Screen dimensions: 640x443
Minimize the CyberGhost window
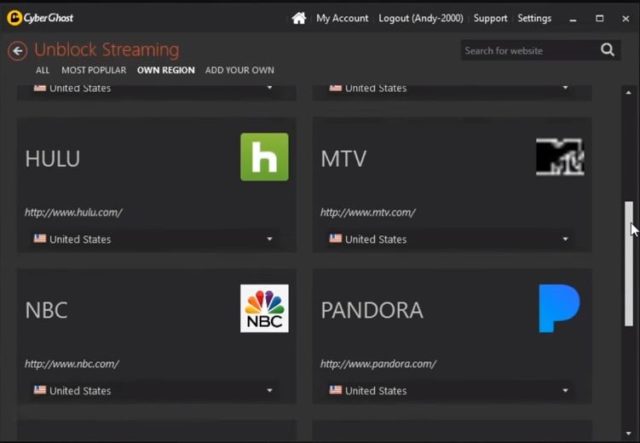[573, 19]
